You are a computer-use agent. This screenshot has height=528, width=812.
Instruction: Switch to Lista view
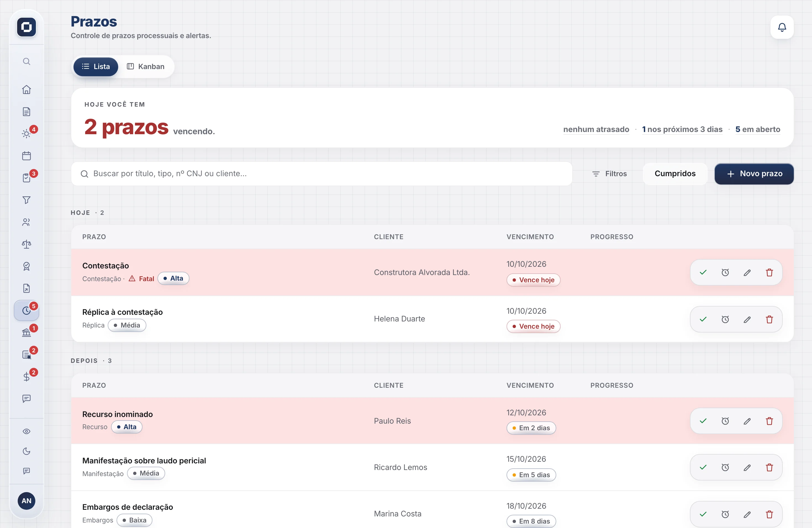[x=96, y=67]
